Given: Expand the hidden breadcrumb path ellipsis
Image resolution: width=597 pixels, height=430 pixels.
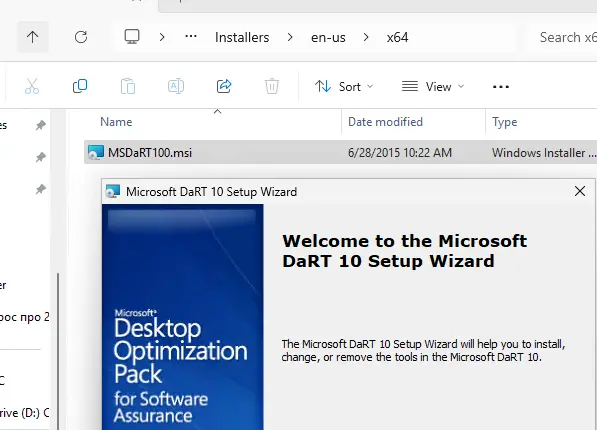Looking at the screenshot, I should (191, 37).
